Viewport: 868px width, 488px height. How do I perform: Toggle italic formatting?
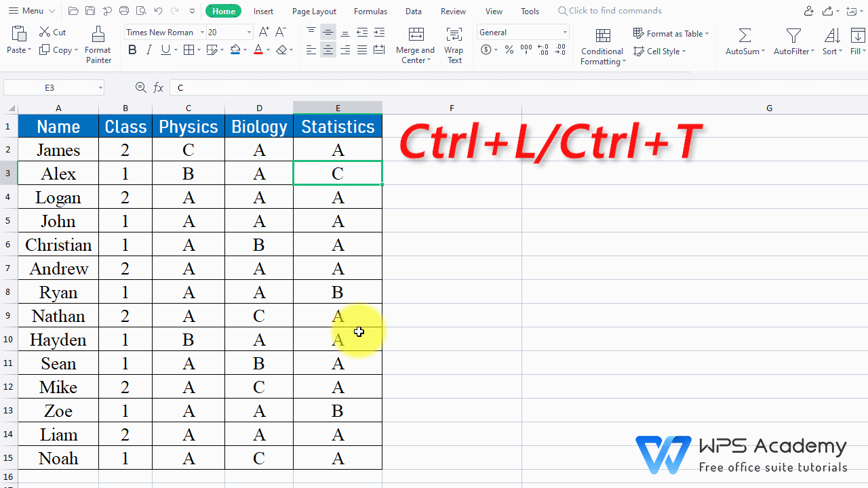coord(149,49)
